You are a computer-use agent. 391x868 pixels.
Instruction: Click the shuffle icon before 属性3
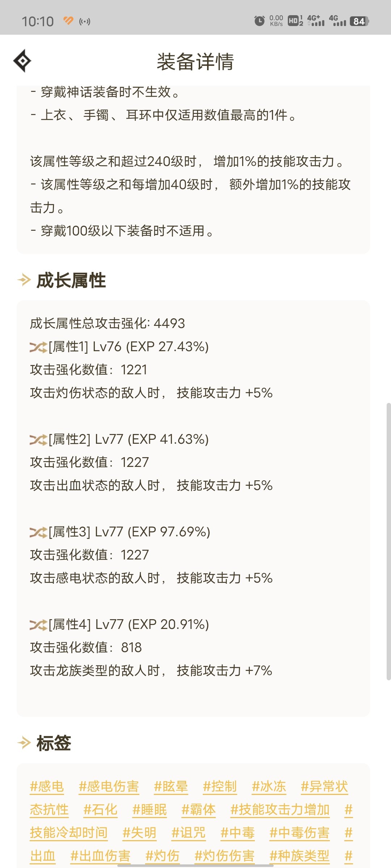[x=39, y=532]
